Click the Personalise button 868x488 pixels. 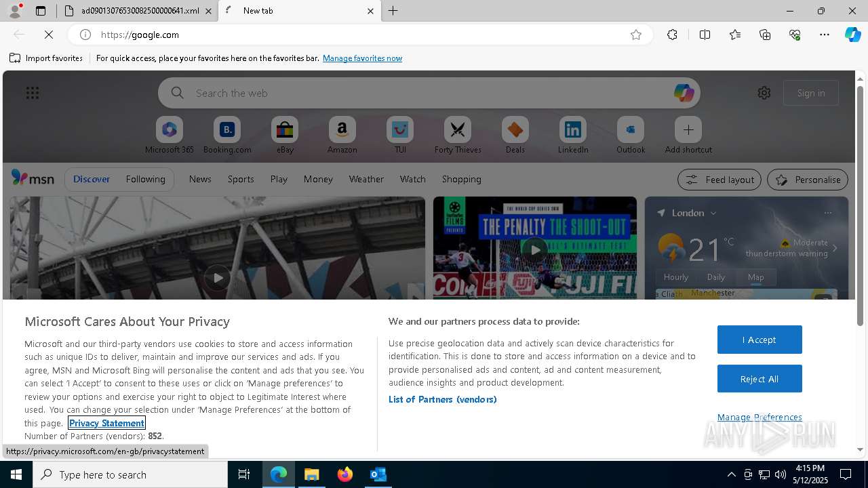pos(808,180)
